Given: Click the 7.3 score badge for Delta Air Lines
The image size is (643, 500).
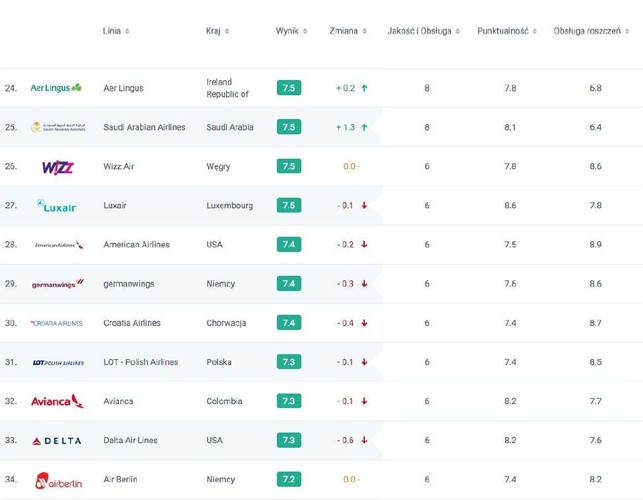Looking at the screenshot, I should pos(289,440).
